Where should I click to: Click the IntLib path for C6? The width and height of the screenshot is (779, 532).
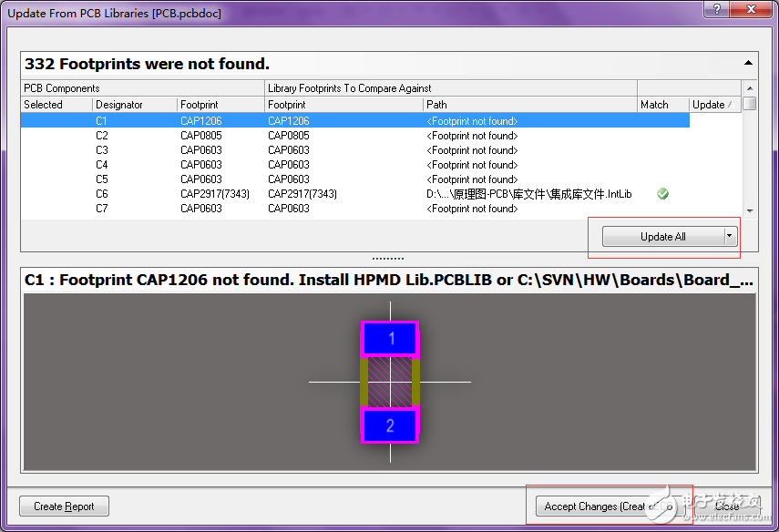coord(529,194)
